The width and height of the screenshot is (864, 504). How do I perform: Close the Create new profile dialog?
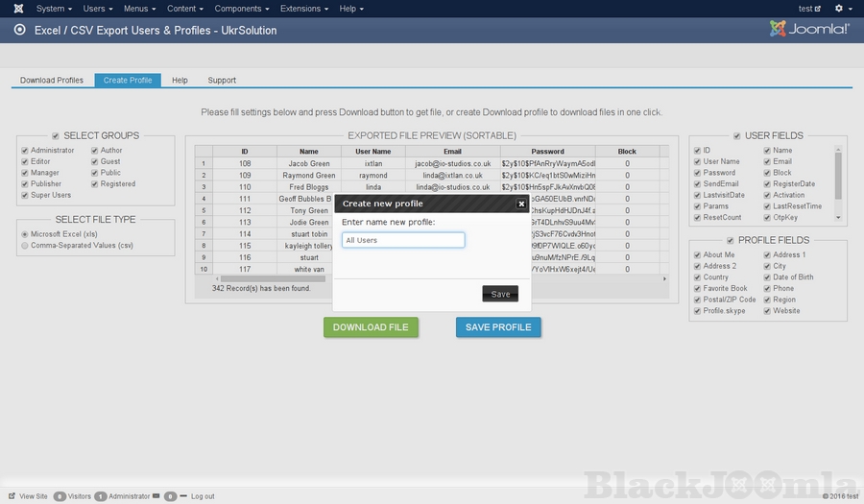coord(521,204)
